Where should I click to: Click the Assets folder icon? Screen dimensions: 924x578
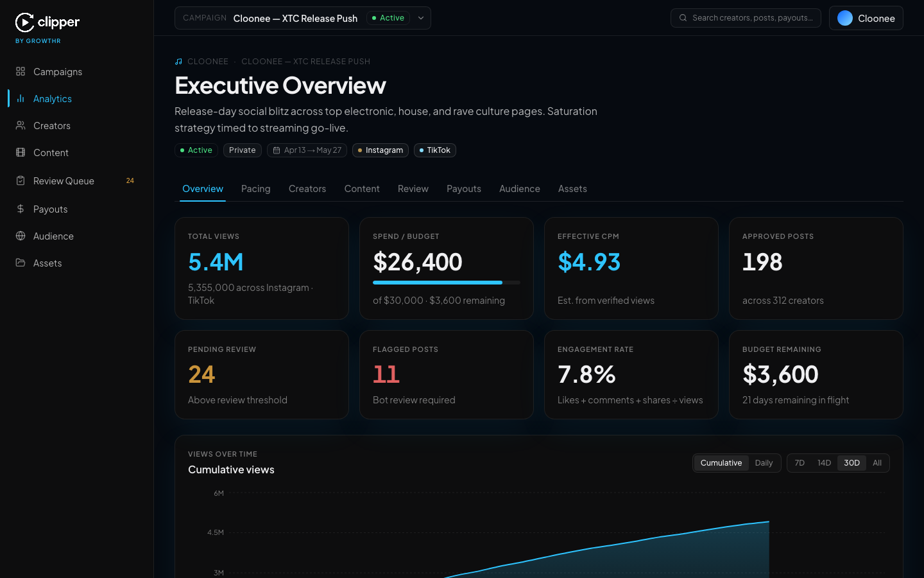pyautogui.click(x=21, y=263)
